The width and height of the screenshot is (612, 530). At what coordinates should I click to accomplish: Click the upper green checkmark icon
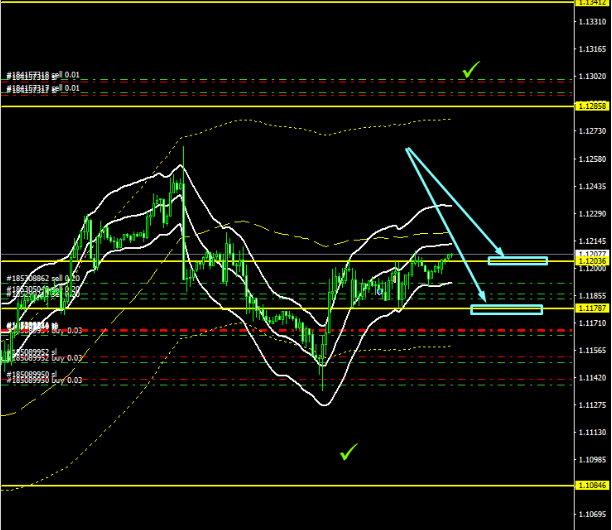470,69
